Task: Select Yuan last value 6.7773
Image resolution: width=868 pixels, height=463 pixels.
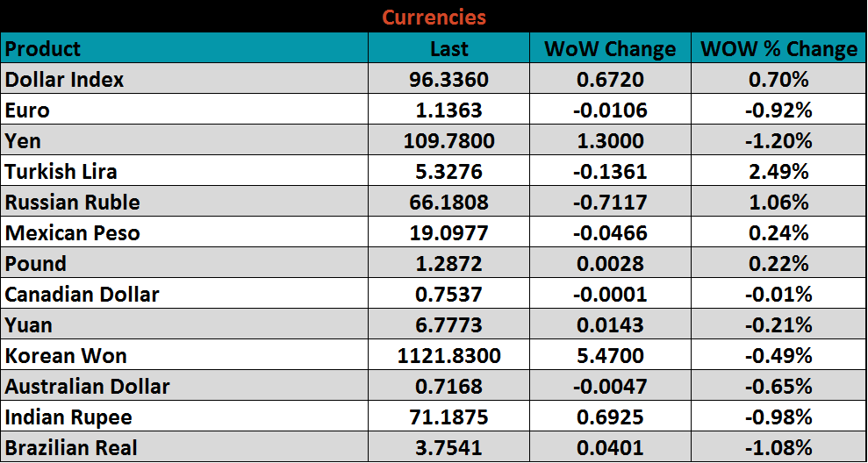Action: pos(448,325)
